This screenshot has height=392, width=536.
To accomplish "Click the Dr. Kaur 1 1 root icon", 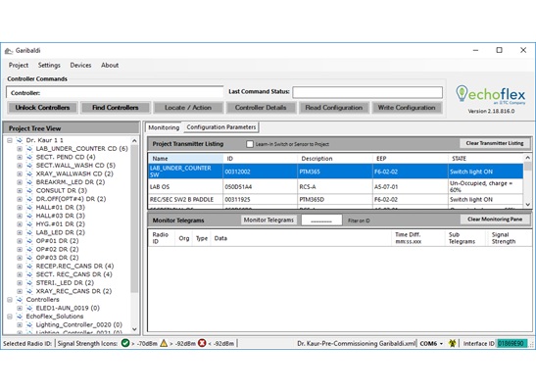I will point(20,140).
